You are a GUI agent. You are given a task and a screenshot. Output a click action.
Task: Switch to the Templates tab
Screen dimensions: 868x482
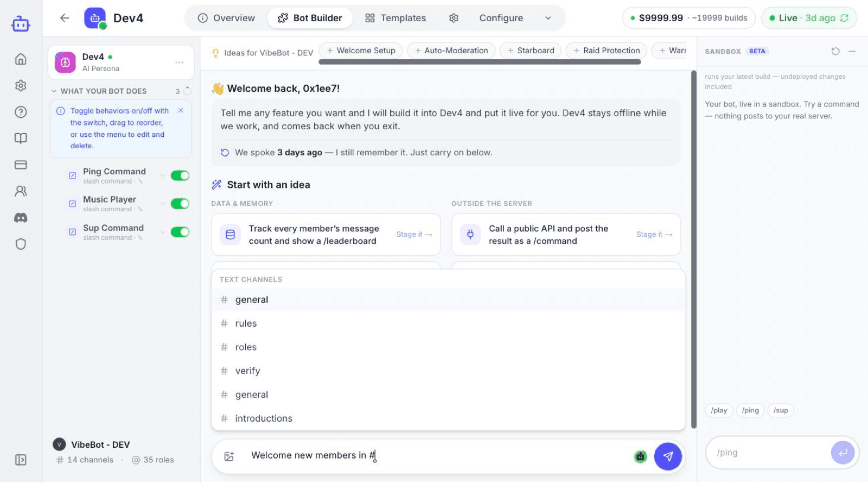tap(395, 18)
